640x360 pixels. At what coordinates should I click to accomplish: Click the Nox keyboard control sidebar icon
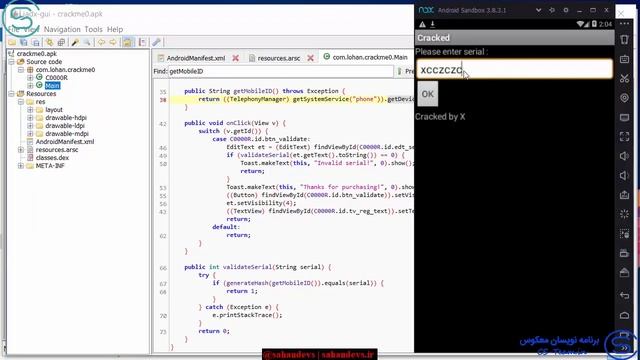click(x=624, y=59)
